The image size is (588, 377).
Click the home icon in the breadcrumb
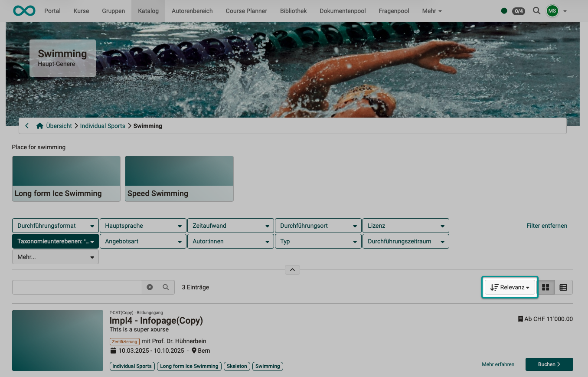(x=40, y=125)
